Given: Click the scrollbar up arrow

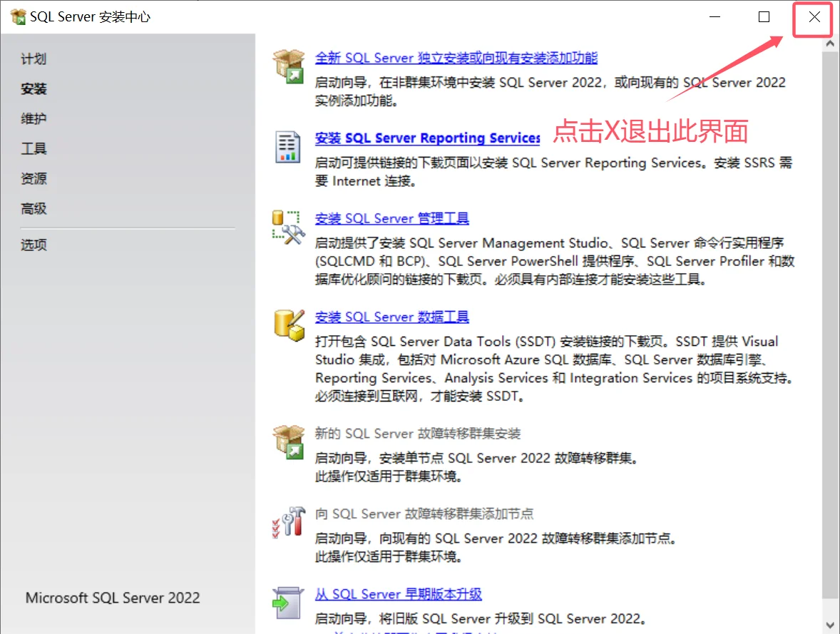Looking at the screenshot, I should 829,43.
